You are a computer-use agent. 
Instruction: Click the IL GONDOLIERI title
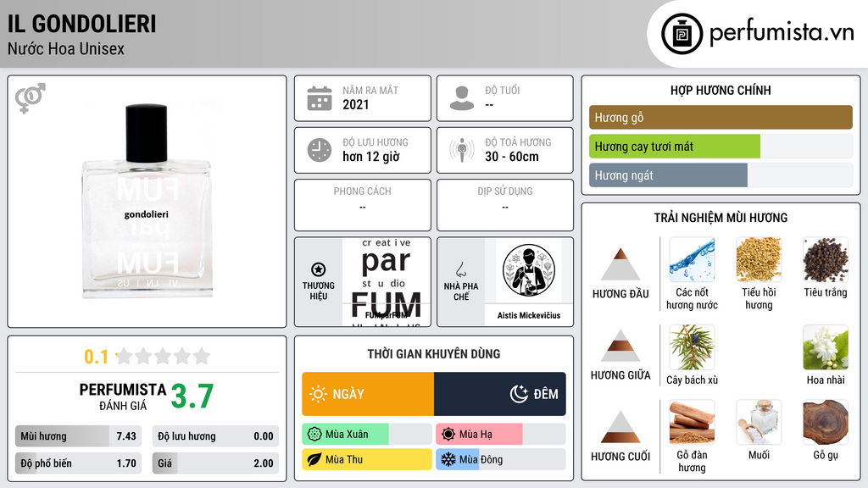click(x=82, y=24)
